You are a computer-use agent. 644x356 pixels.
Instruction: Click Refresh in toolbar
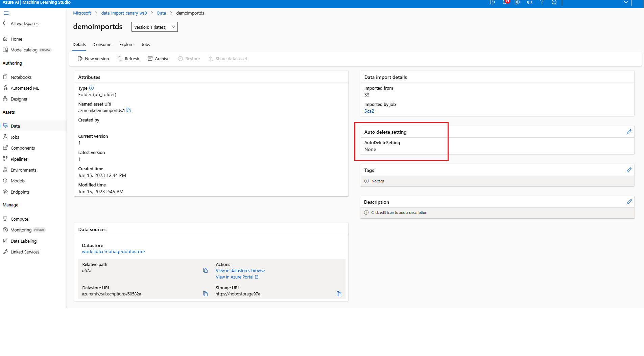(128, 59)
